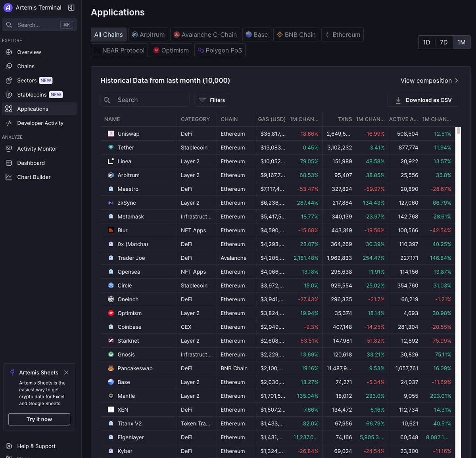Select the 7D time range

(443, 42)
